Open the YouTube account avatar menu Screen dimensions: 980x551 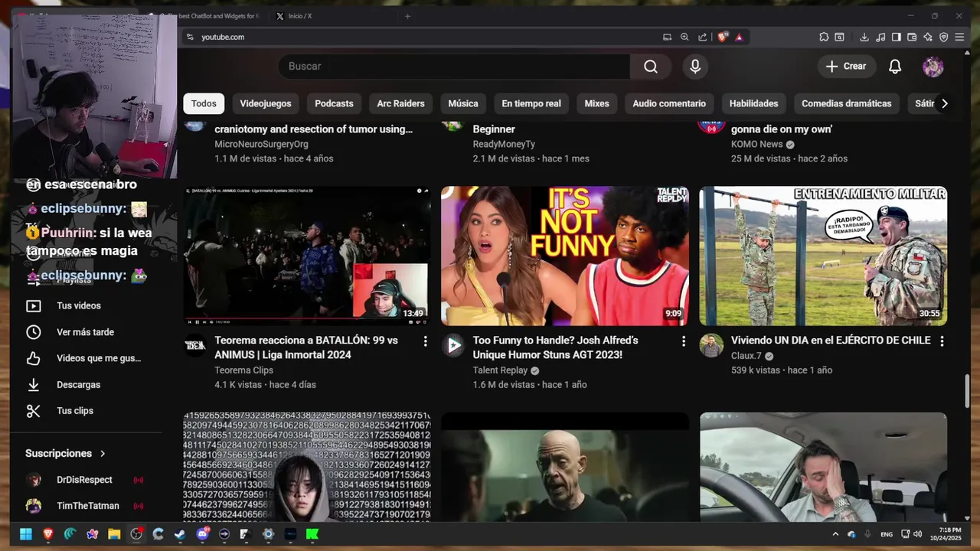pos(933,67)
